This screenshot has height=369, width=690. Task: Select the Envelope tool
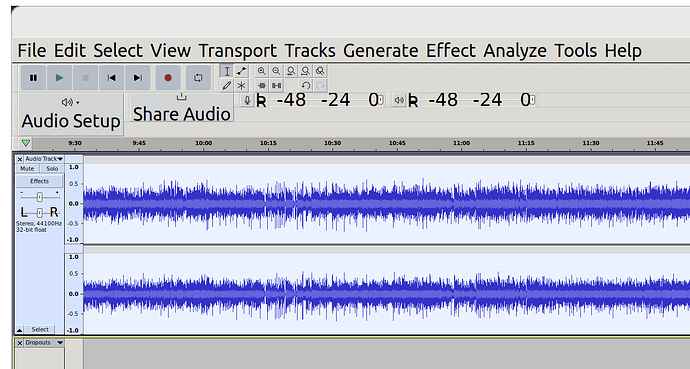pos(241,71)
